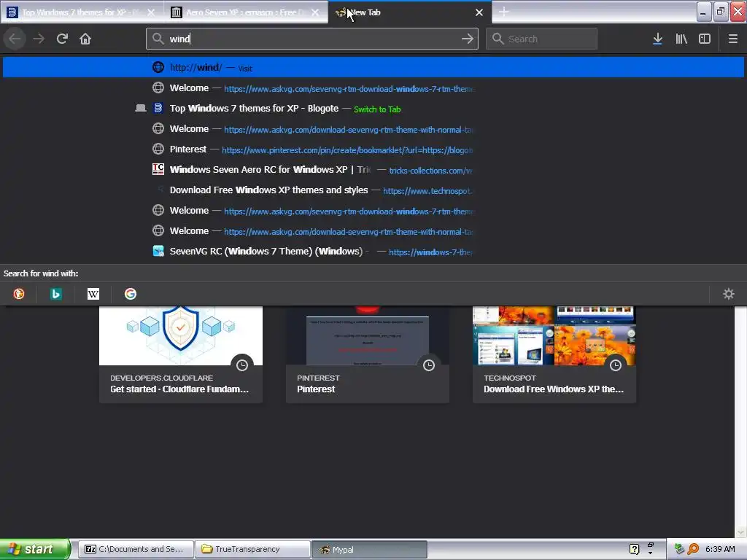Switch to Tab: Top Windows 7 themes for XP - Blogote
Screen dimensions: 747x560
point(373,109)
